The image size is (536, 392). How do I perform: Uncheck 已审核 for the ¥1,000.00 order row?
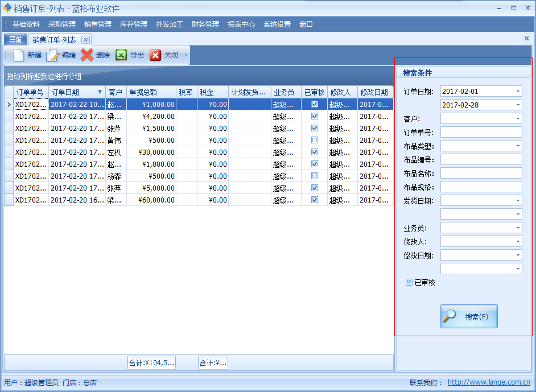point(315,104)
